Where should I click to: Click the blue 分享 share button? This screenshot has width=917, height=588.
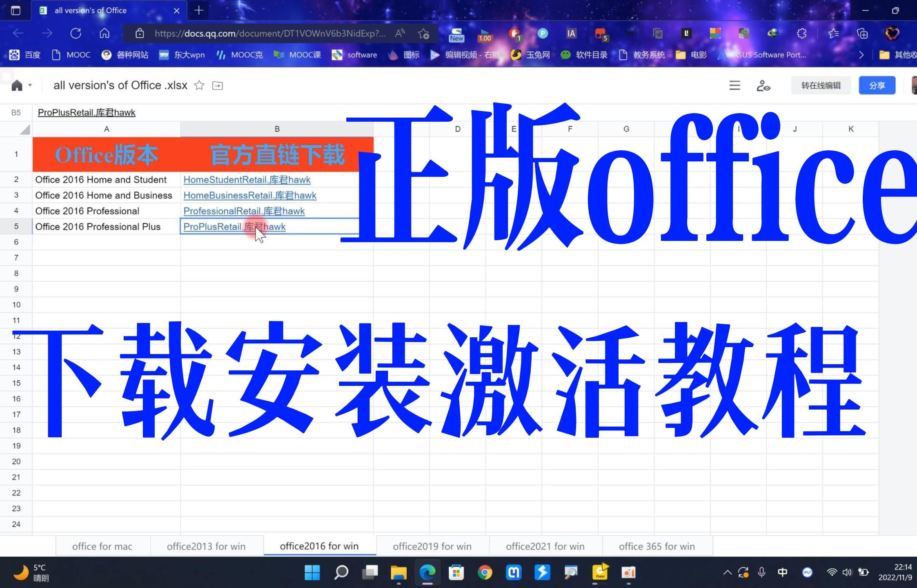coord(877,85)
